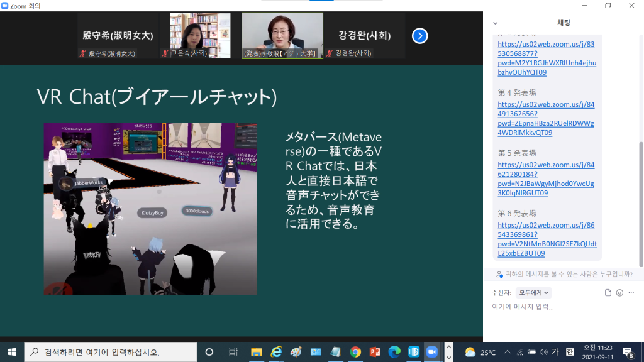Show next participants with blue arrow
The image size is (644, 362).
click(x=419, y=36)
